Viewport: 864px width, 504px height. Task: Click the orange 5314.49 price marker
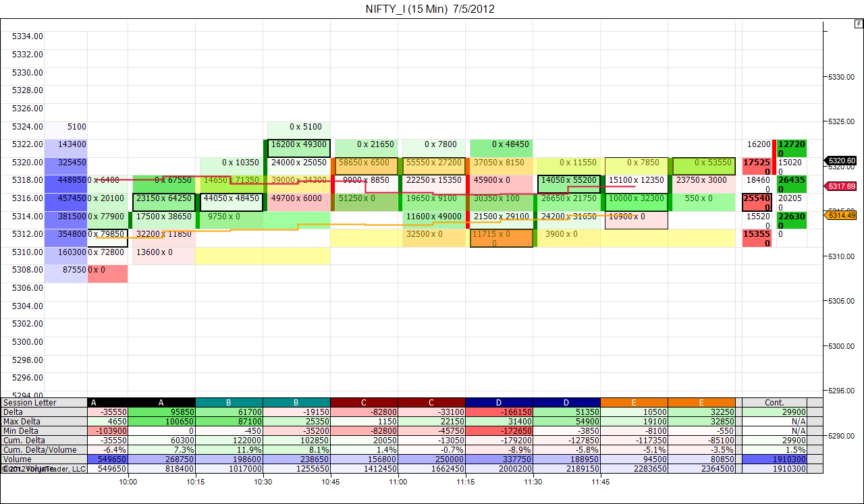pos(840,215)
